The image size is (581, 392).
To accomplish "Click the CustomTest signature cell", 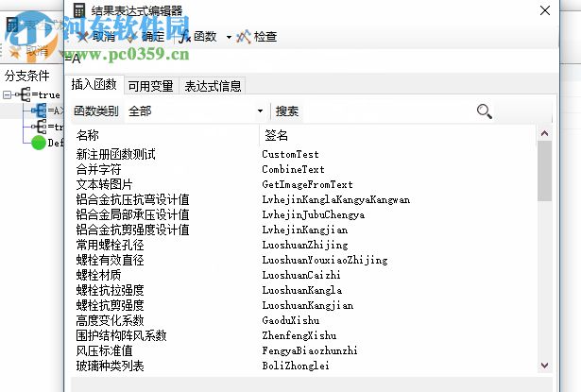I will tap(290, 154).
